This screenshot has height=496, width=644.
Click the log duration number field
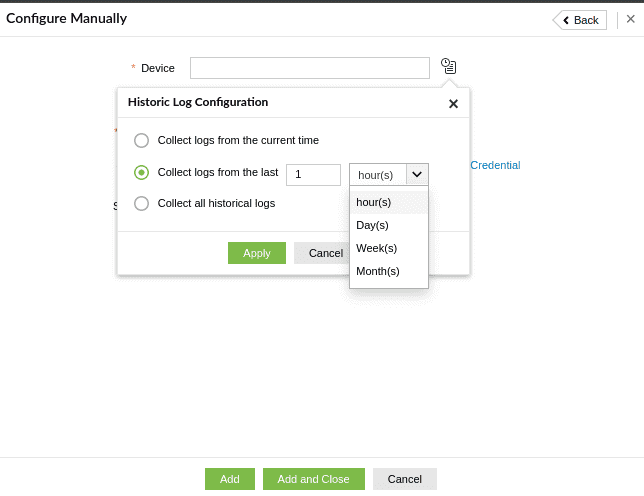click(313, 174)
